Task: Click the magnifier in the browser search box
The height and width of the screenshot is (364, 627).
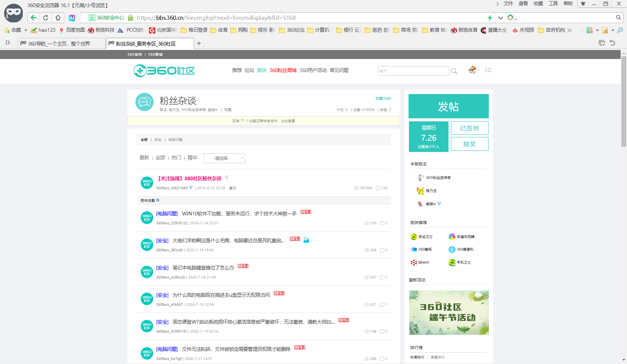Action: 618,18
